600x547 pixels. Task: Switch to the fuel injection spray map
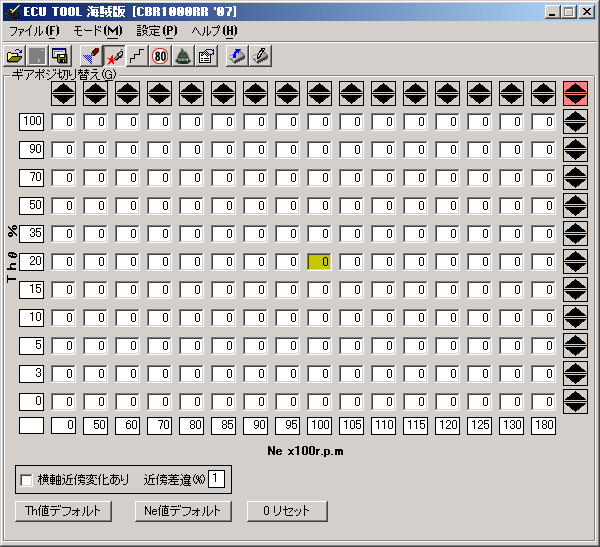[91, 56]
